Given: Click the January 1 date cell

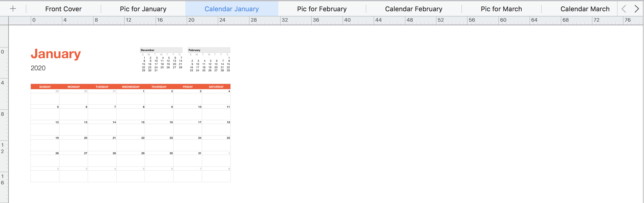Looking at the screenshot, I should (x=131, y=97).
